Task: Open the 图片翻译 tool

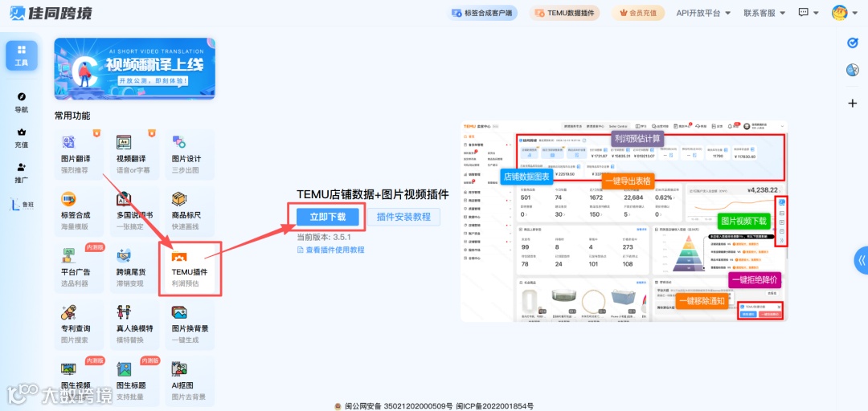Action: 79,155
